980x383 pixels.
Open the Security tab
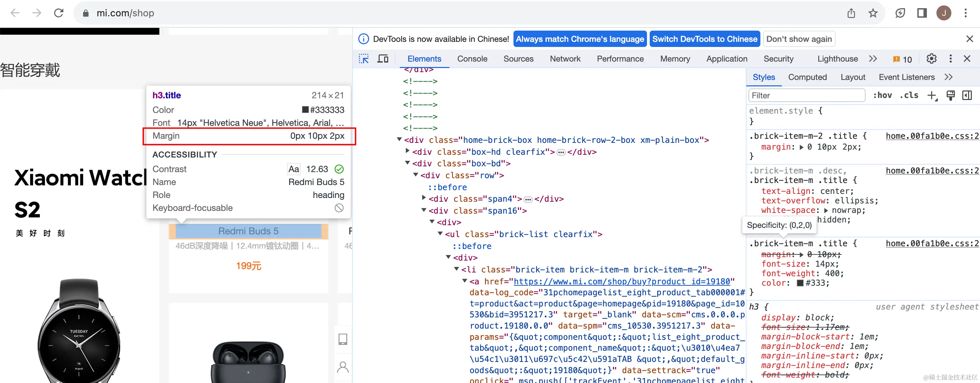[778, 59]
